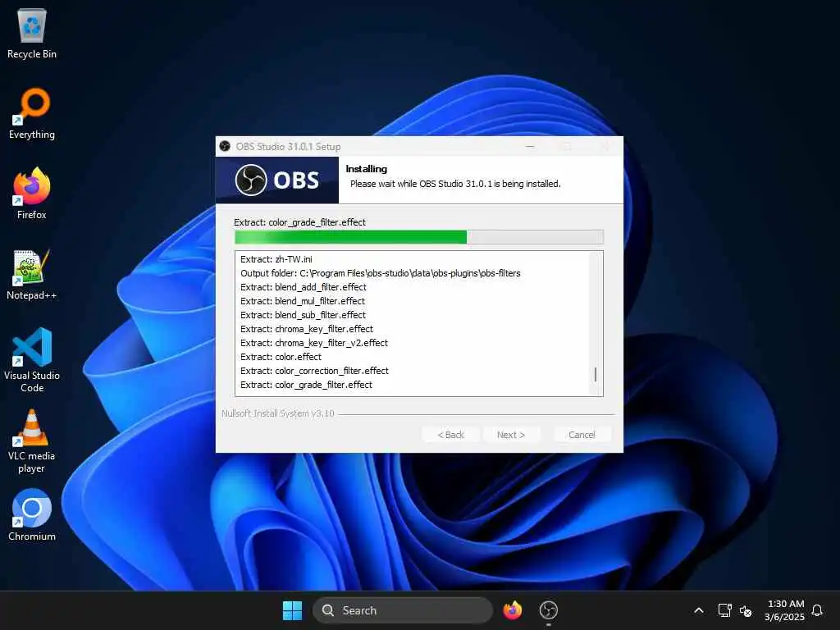The width and height of the screenshot is (840, 630).
Task: Click the Next > button in installer
Action: [x=511, y=435]
